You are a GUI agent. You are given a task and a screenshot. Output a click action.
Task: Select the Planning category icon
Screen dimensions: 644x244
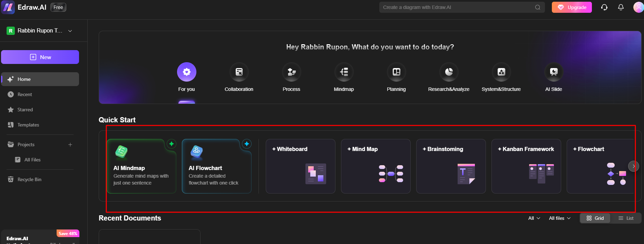(x=397, y=72)
